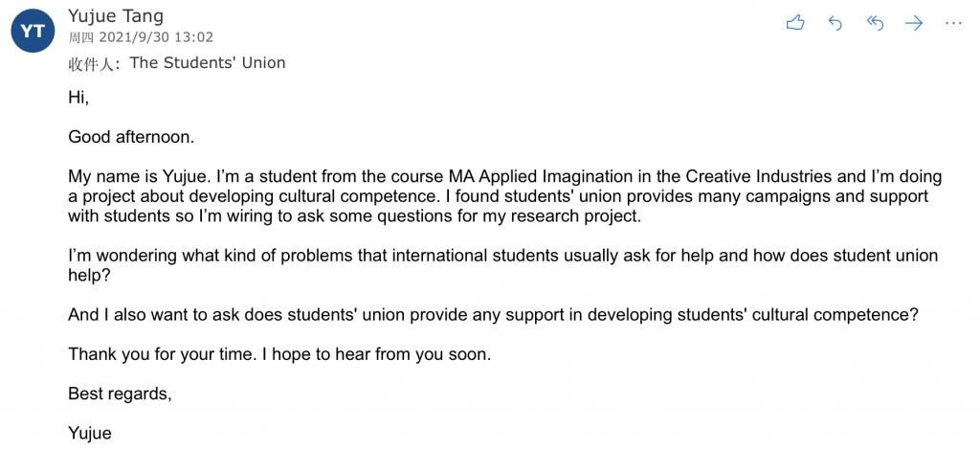This screenshot has height=451, width=980.
Task: Click the "Thank you for your time" line
Action: pyautogui.click(x=278, y=354)
